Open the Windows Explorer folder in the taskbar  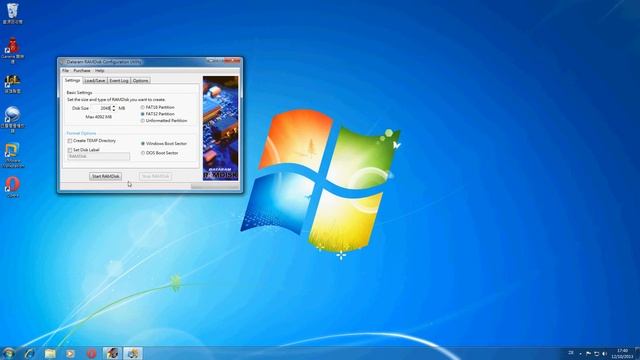pyautogui.click(x=50, y=353)
